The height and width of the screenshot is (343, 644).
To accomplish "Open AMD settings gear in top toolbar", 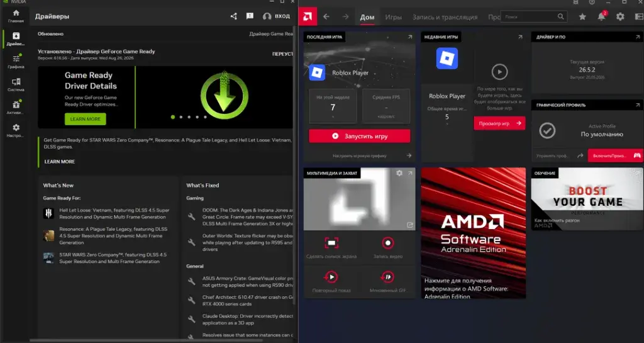I will point(620,17).
